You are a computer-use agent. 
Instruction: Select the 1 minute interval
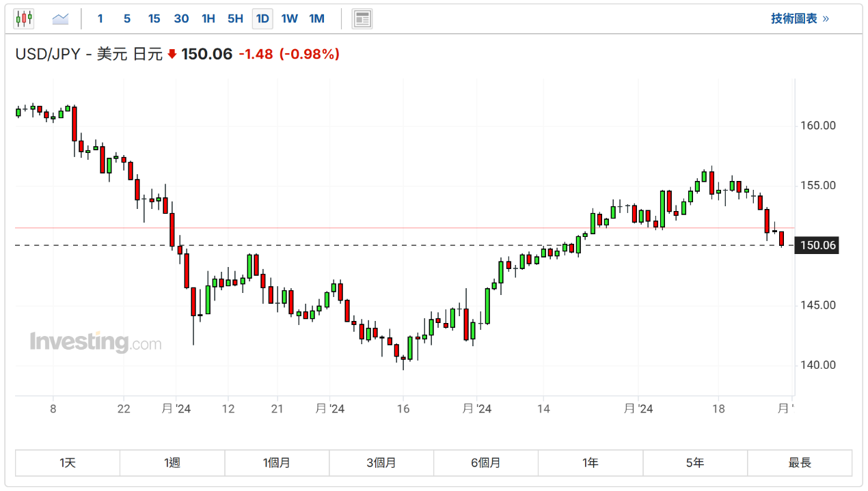click(x=100, y=18)
